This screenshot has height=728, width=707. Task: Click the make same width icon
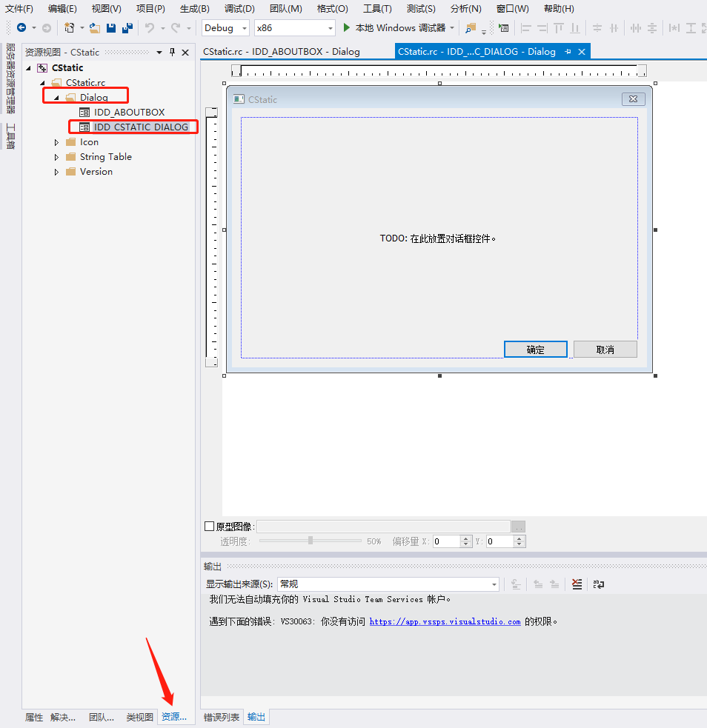pyautogui.click(x=674, y=28)
